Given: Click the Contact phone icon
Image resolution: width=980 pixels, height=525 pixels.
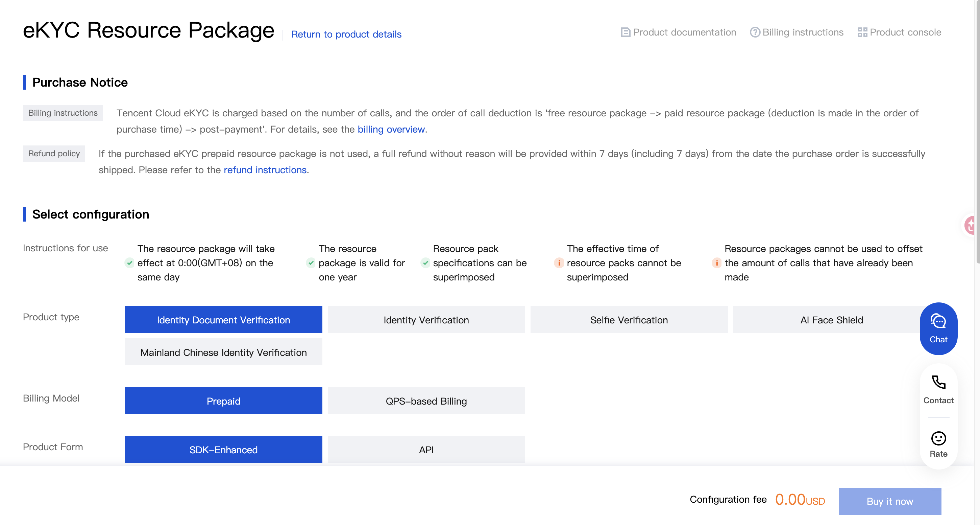Looking at the screenshot, I should 938,382.
